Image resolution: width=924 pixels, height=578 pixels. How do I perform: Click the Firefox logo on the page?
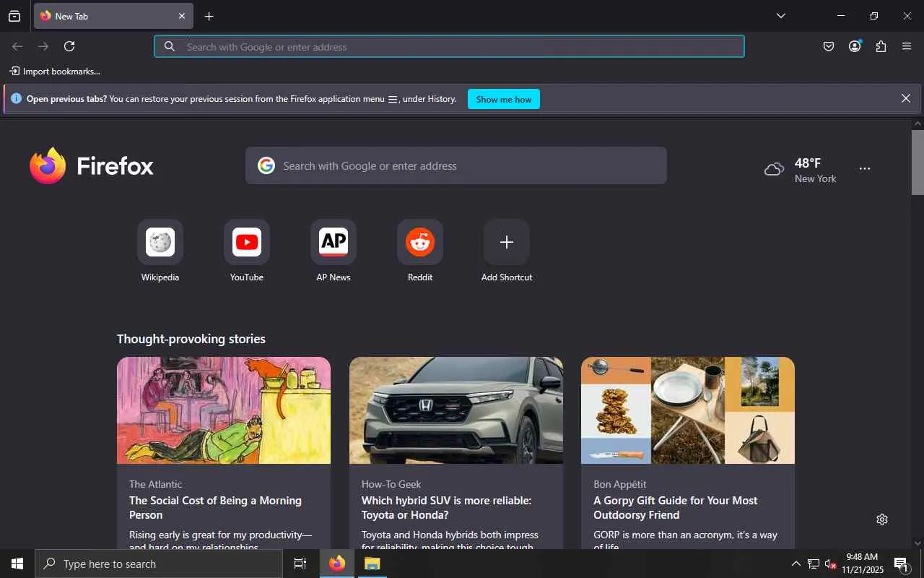click(x=92, y=165)
